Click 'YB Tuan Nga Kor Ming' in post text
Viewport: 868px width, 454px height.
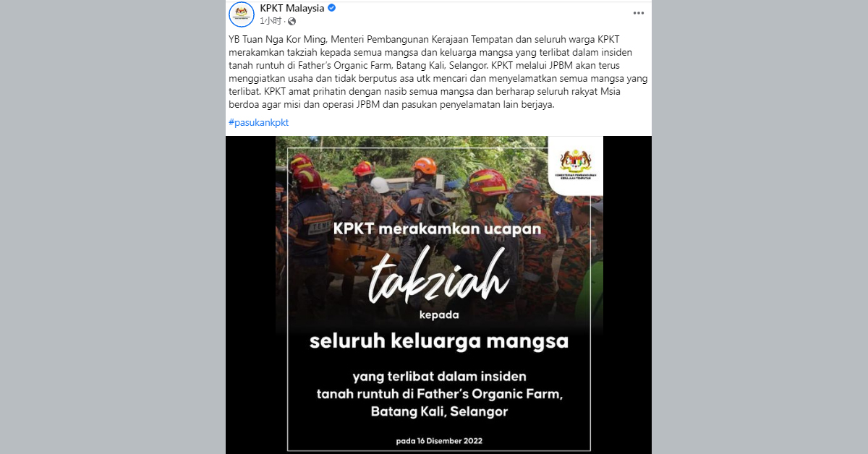coord(272,39)
